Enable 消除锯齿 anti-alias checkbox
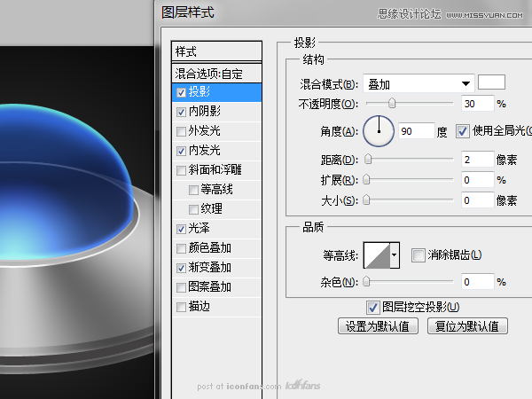532x399 pixels. click(x=418, y=255)
